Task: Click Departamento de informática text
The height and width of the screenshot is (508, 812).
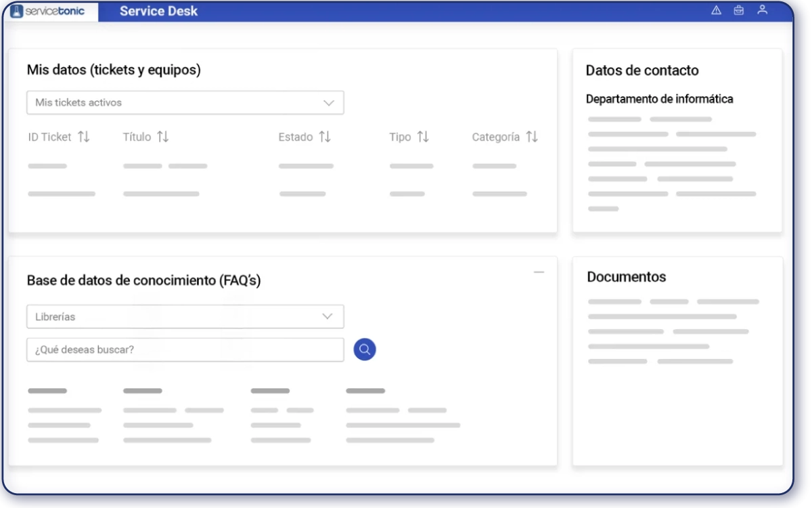Action: coord(660,99)
